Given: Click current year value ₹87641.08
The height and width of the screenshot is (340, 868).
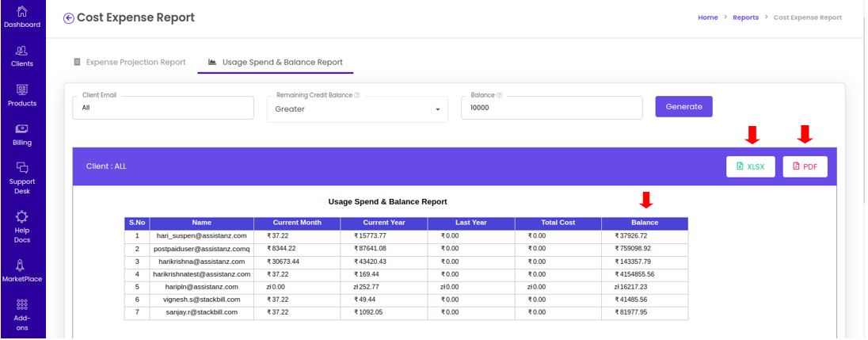Looking at the screenshot, I should 371,249.
